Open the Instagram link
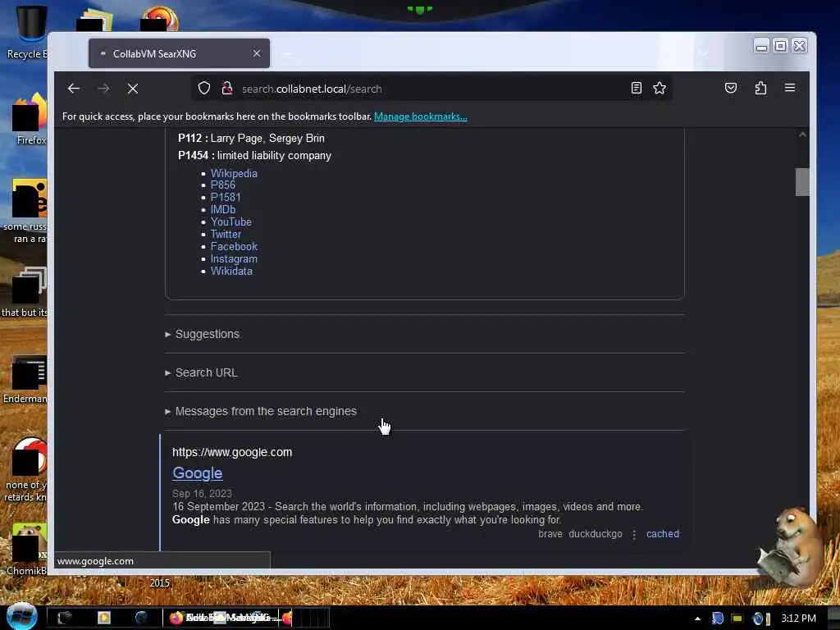Screen dimensions: 840x630 [234, 258]
